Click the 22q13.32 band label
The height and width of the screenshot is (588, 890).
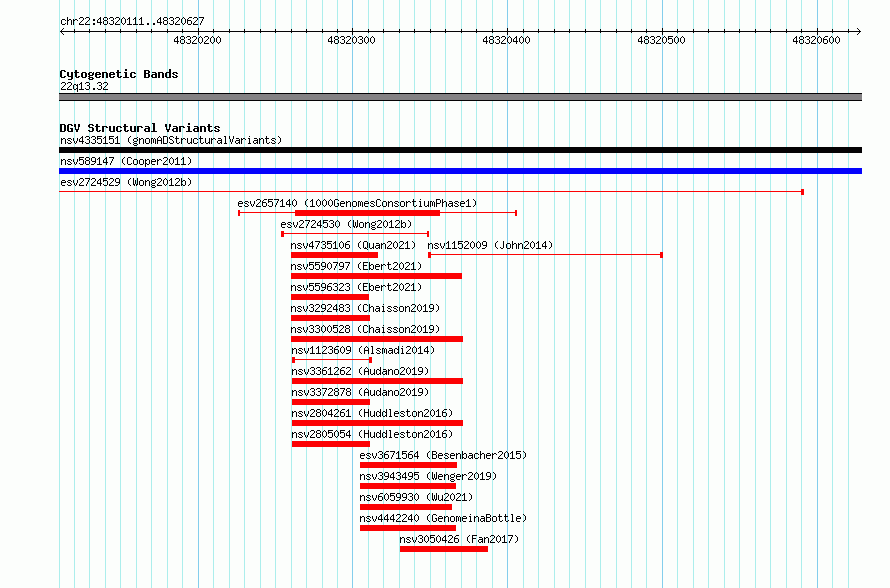[x=84, y=86]
